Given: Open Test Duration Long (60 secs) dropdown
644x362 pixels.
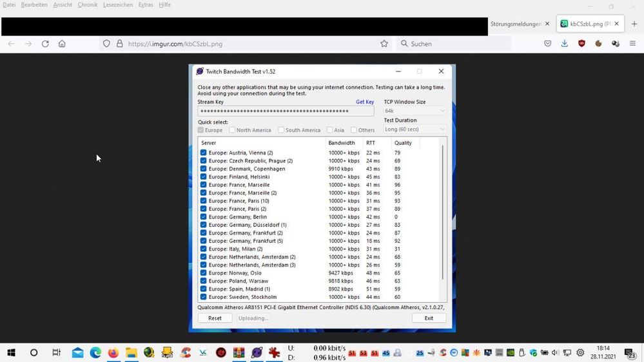Looking at the screenshot, I should pos(415,129).
